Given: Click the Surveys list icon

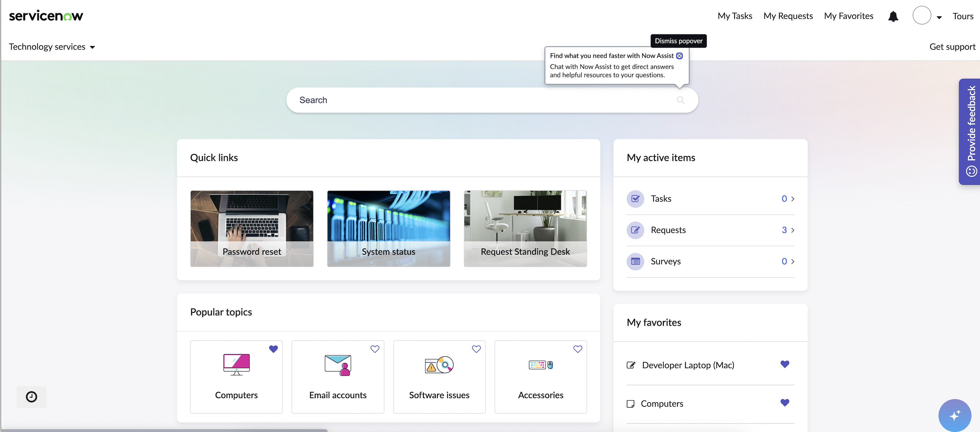Looking at the screenshot, I should click(635, 261).
